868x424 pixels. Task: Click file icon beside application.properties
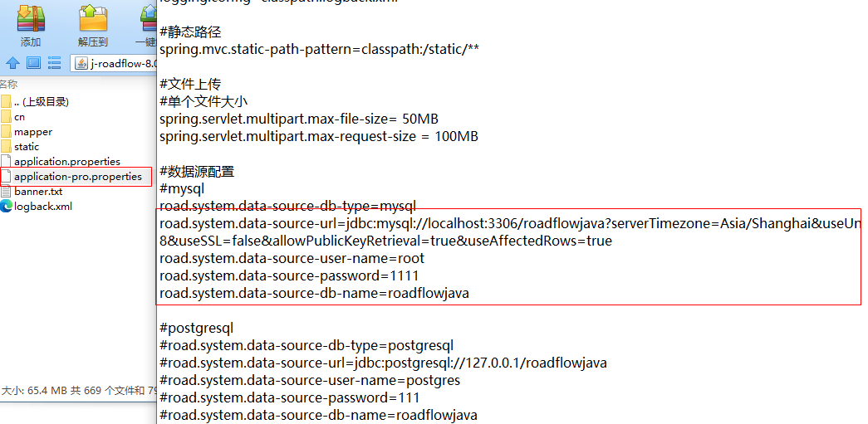coord(6,162)
